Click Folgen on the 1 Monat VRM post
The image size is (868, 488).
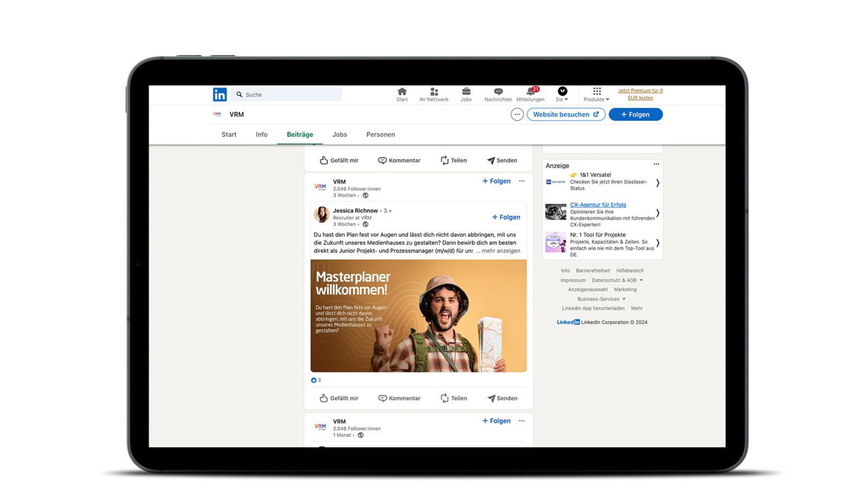pyautogui.click(x=496, y=421)
